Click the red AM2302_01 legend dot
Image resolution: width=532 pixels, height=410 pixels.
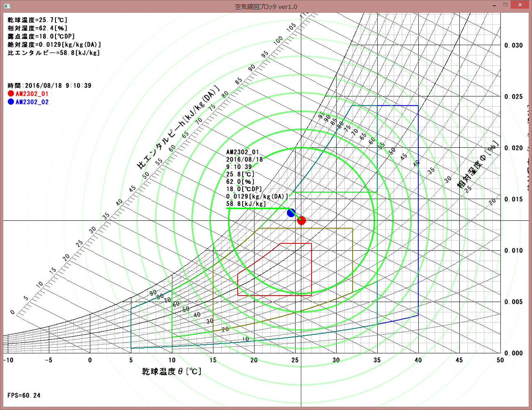(11, 94)
